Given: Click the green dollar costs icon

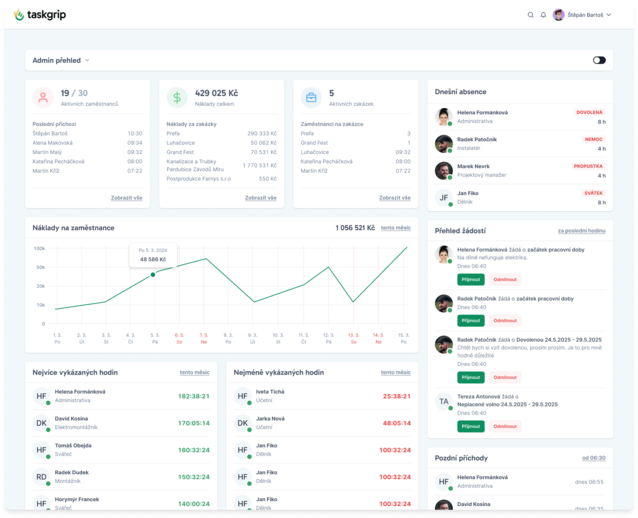Looking at the screenshot, I should tap(176, 97).
